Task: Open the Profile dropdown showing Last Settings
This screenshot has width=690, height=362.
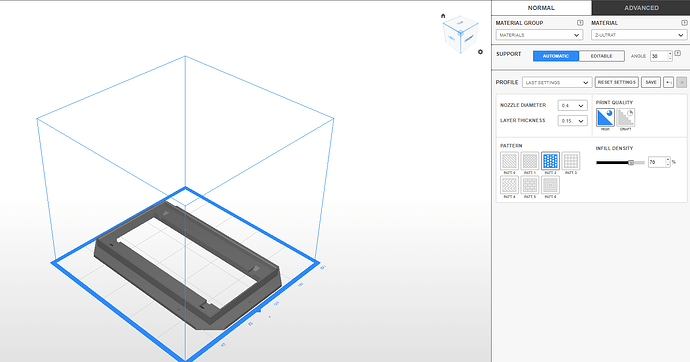Action: pyautogui.click(x=557, y=82)
